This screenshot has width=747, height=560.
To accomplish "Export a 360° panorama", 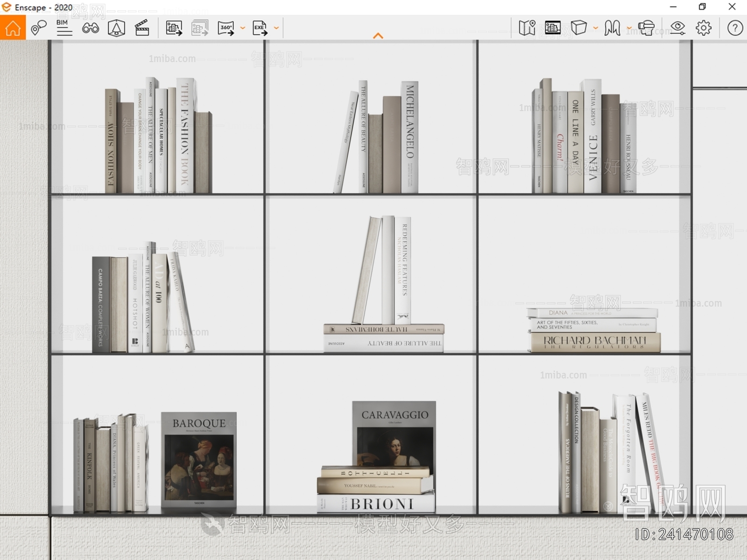I will pos(226,28).
